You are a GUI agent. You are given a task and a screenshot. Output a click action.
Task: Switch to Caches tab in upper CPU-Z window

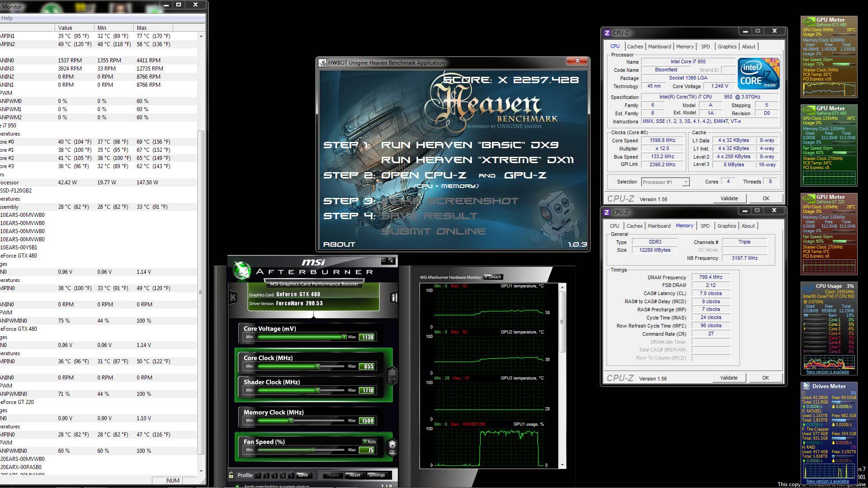click(x=635, y=47)
